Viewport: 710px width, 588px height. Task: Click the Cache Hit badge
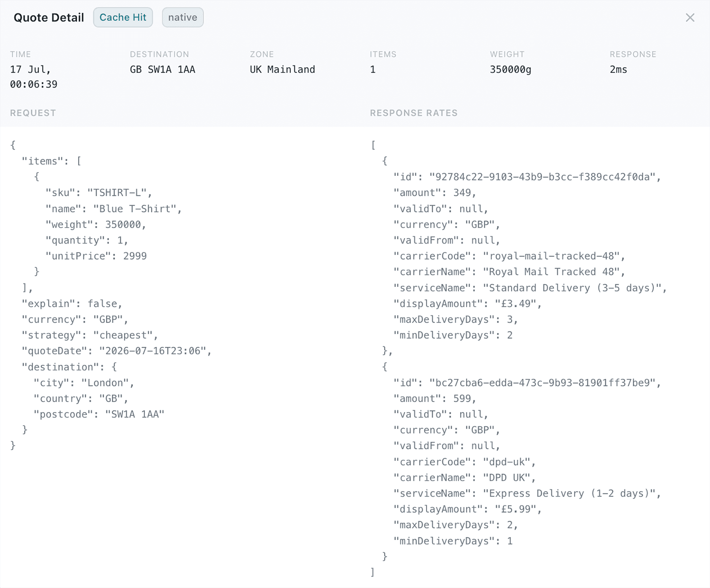click(x=123, y=18)
